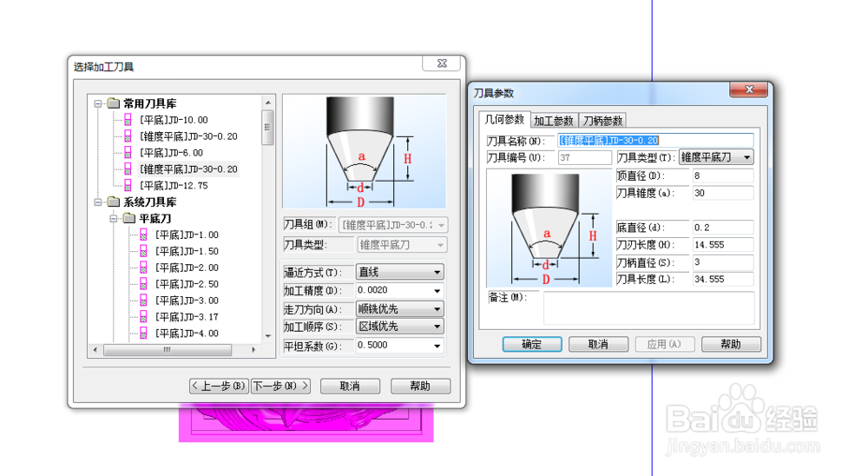868x476 pixels.
Task: Click the 刀刃长度(H) field
Action: click(x=722, y=244)
